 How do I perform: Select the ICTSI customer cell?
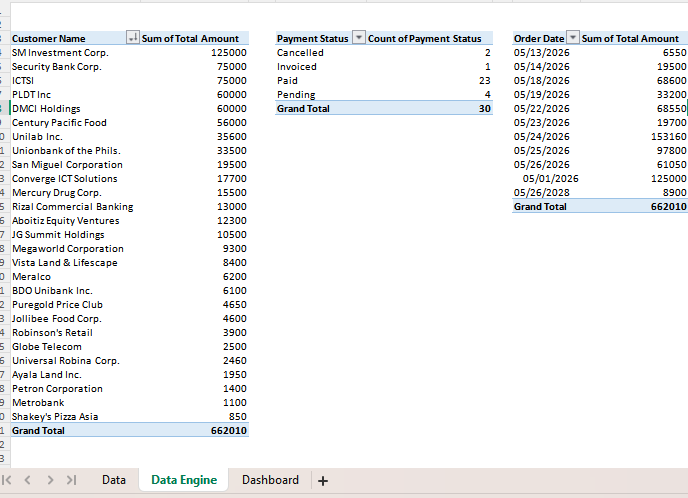click(75, 81)
